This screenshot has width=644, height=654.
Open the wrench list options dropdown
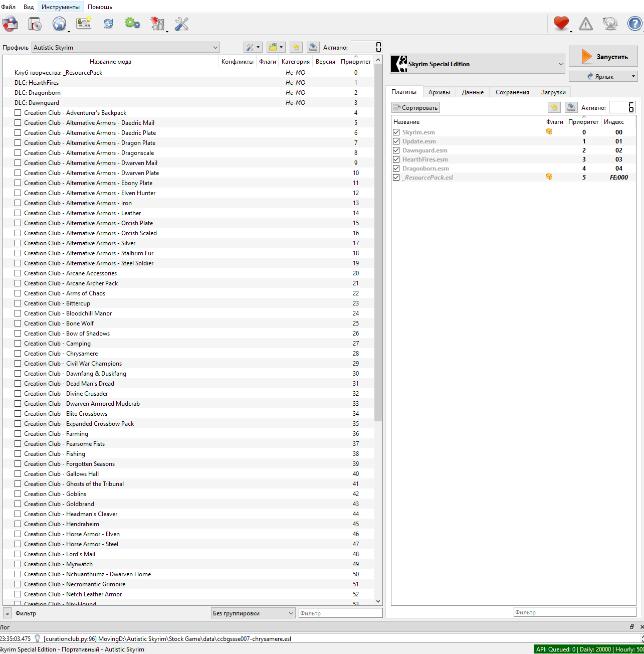click(253, 47)
